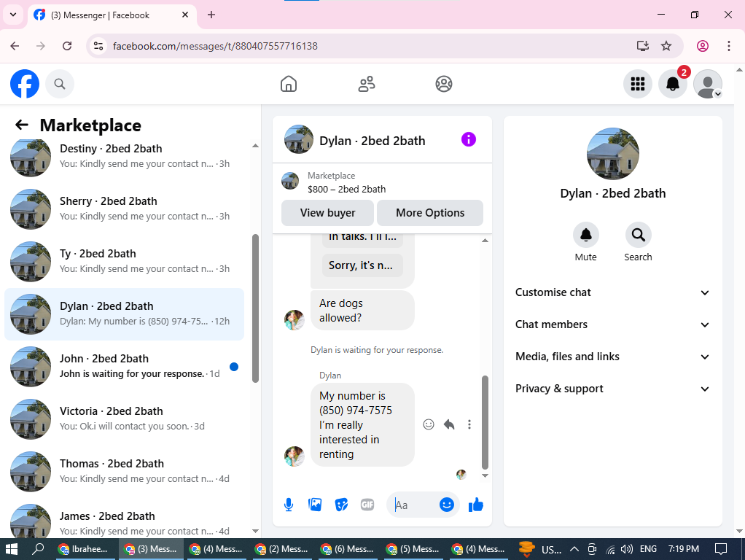This screenshot has width=745, height=560.
Task: React to Dylan's message with emoji icon
Action: pyautogui.click(x=429, y=424)
